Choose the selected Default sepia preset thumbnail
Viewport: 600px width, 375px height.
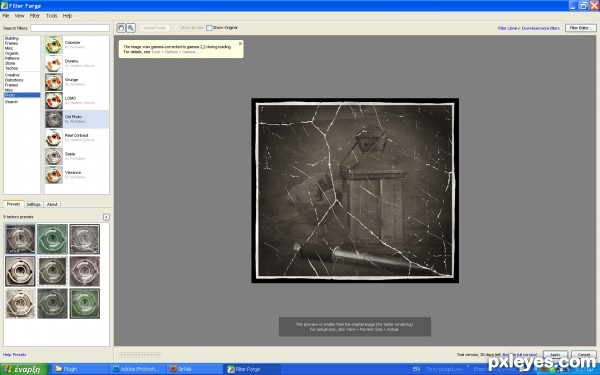point(20,239)
